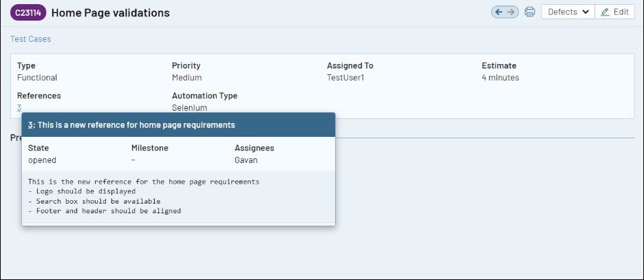This screenshot has width=644, height=280.
Task: Select the Milestone label in popup
Action: [x=150, y=148]
